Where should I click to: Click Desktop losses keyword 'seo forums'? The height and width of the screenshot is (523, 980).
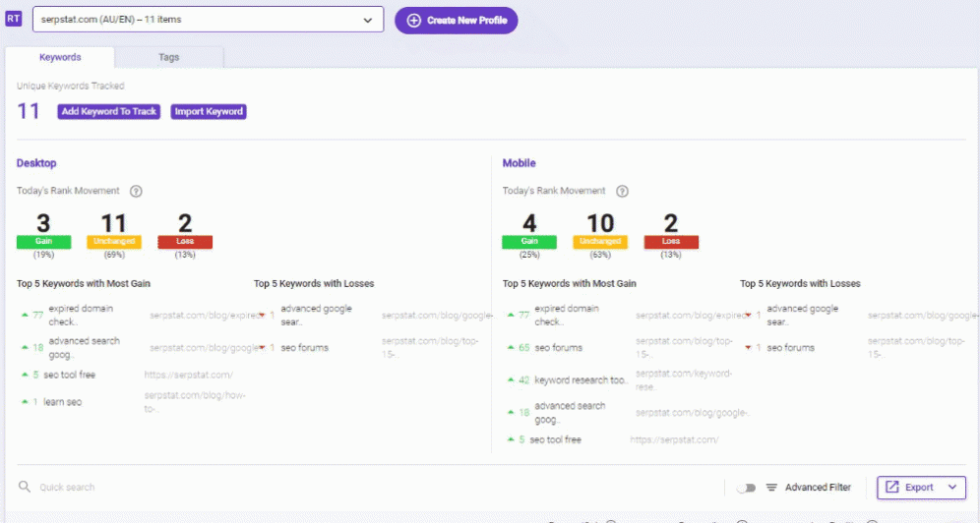[304, 348]
